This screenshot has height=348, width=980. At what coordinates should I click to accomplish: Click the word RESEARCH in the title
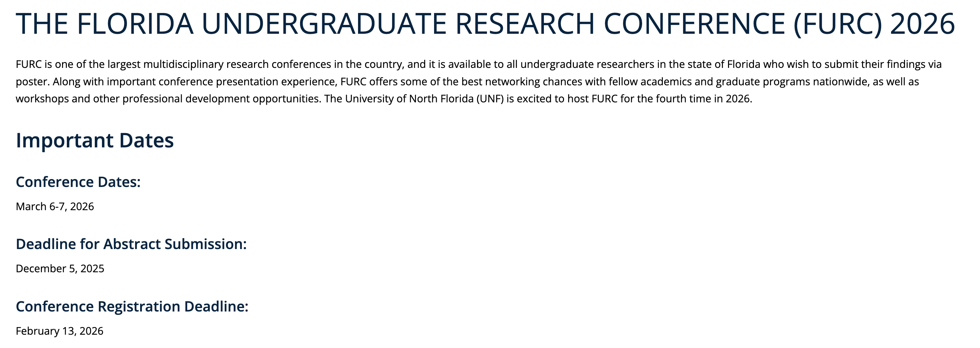pyautogui.click(x=525, y=24)
